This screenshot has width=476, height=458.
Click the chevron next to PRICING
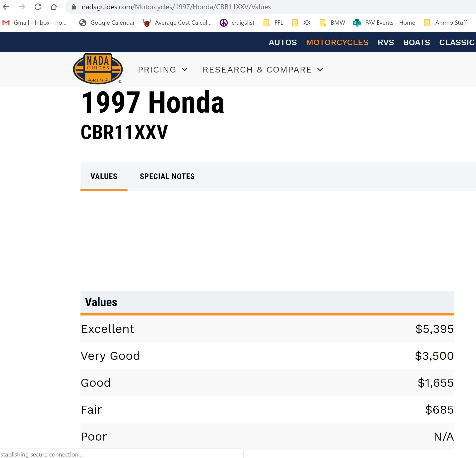point(185,70)
